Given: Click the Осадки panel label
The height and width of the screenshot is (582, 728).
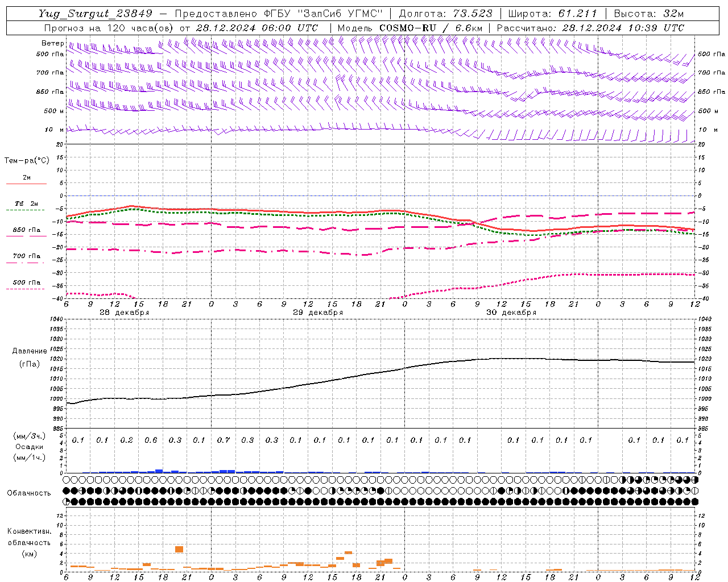Looking at the screenshot, I should [29, 447].
